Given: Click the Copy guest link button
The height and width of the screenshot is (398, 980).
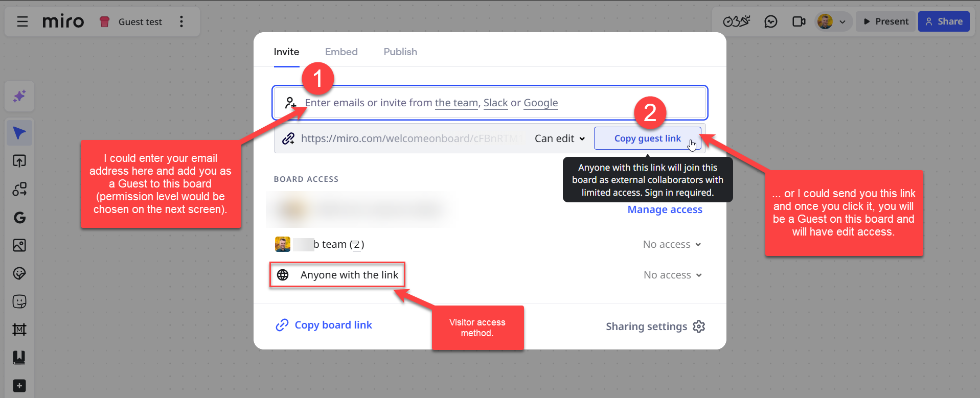Looking at the screenshot, I should (x=648, y=138).
